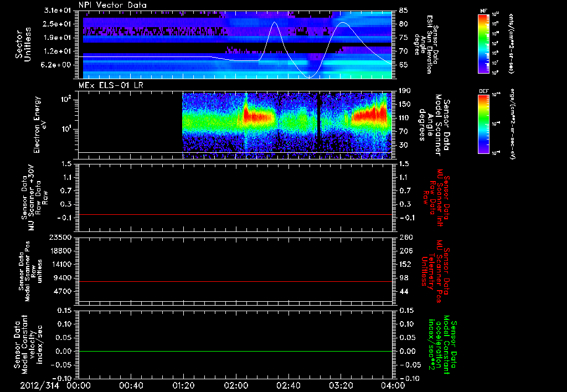This screenshot has width=567, height=392.
Task: Click the white Sun Elevation curve peak near 02:30
Action: click(275, 22)
